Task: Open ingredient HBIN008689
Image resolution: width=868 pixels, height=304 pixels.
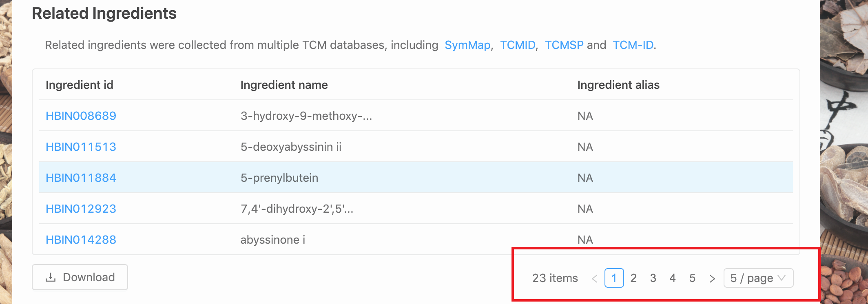Action: (81, 116)
